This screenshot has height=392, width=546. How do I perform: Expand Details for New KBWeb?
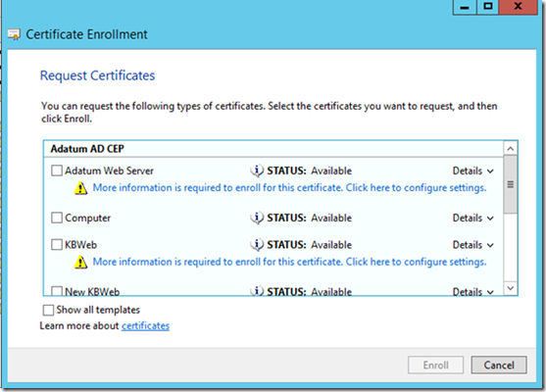[472, 291]
